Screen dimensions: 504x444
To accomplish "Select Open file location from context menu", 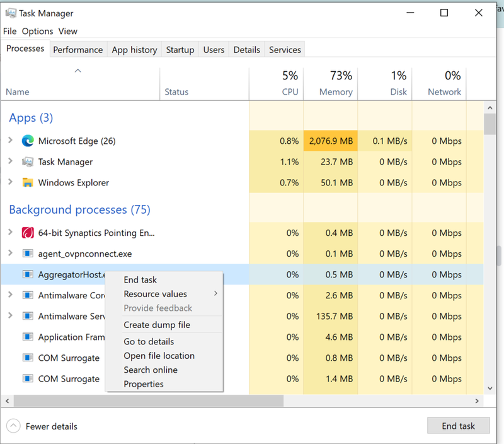I will coord(159,356).
